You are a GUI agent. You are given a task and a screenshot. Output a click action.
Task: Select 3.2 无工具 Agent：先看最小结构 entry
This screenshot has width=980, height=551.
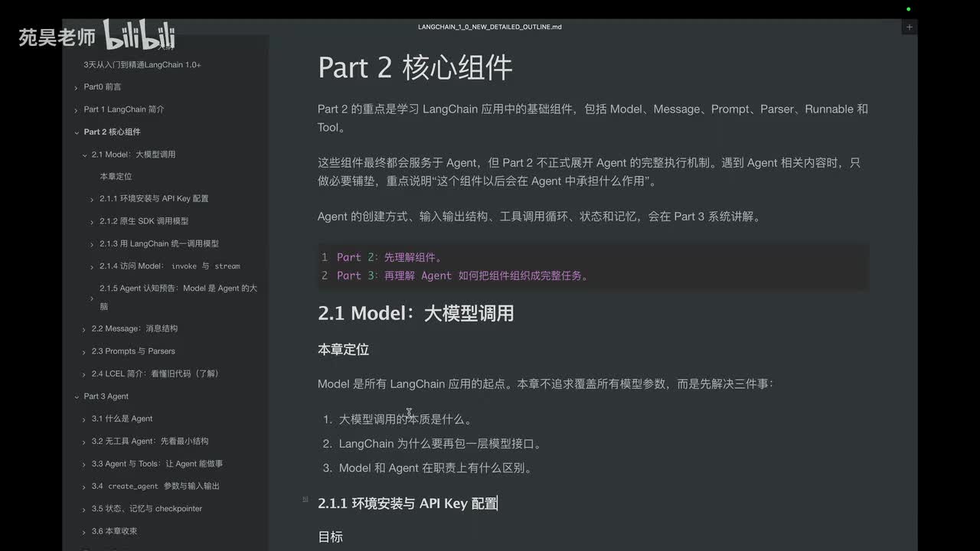[x=150, y=441]
